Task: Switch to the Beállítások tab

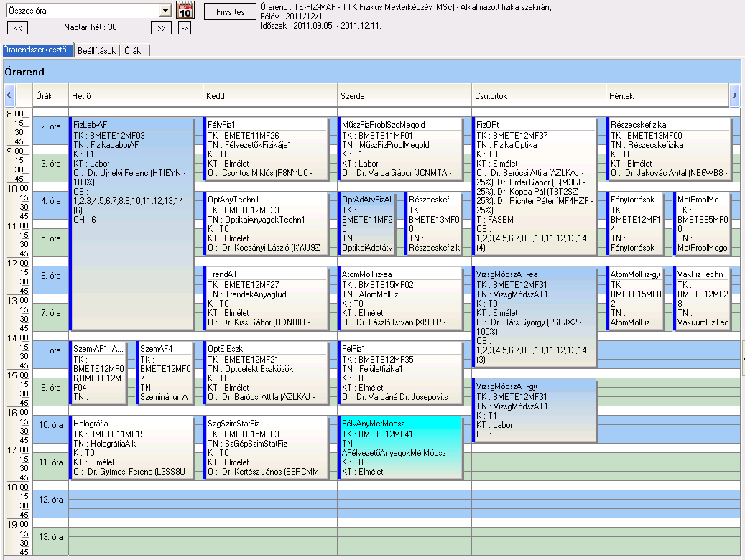Action: pos(96,50)
